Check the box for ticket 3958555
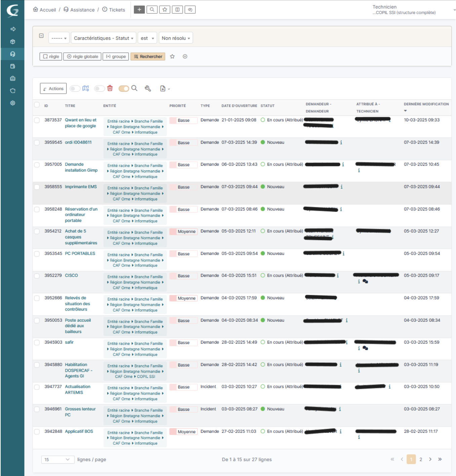Image resolution: width=456 pixels, height=476 pixels. click(x=37, y=187)
